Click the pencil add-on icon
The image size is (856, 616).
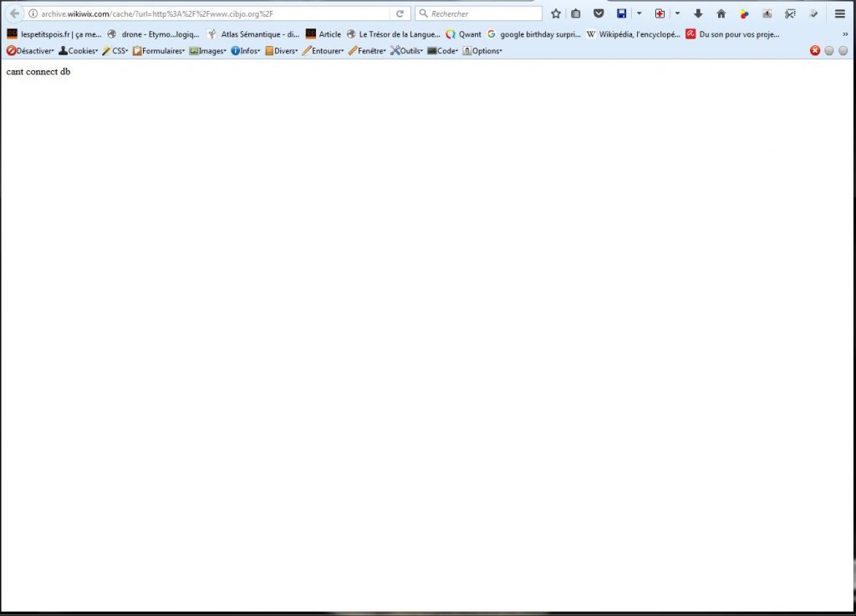[x=813, y=13]
